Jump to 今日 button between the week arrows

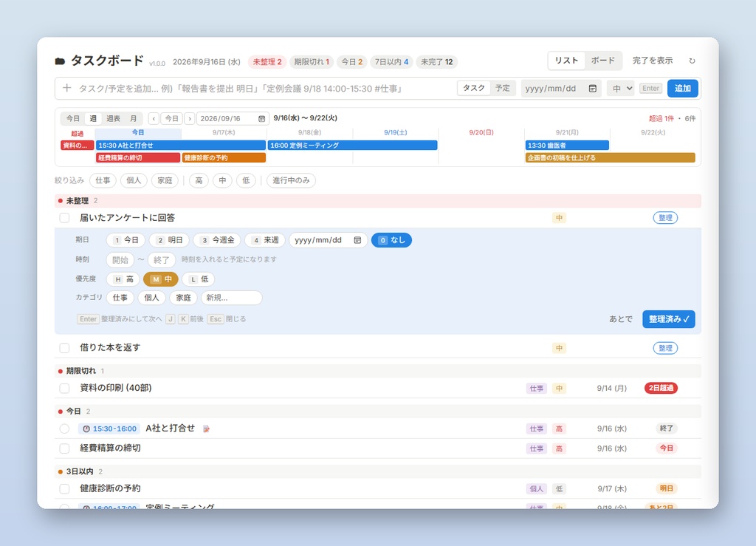[171, 119]
